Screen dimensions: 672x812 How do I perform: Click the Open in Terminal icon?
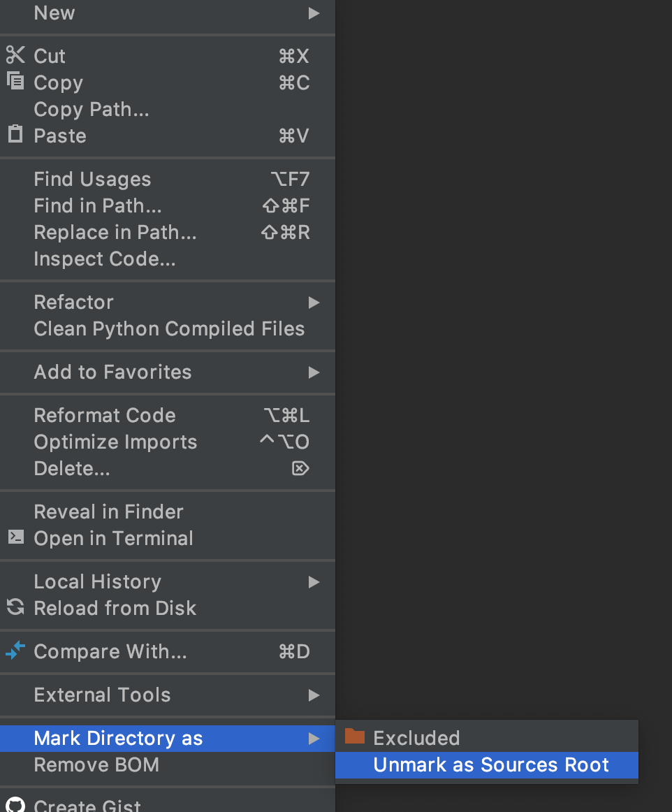tap(15, 537)
